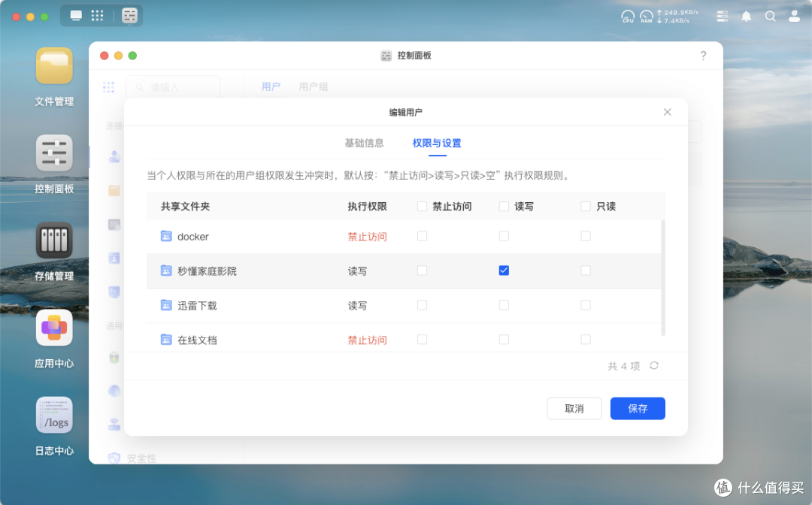The image size is (812, 505).
Task: Close the 编辑用户 dialog
Action: tap(667, 112)
